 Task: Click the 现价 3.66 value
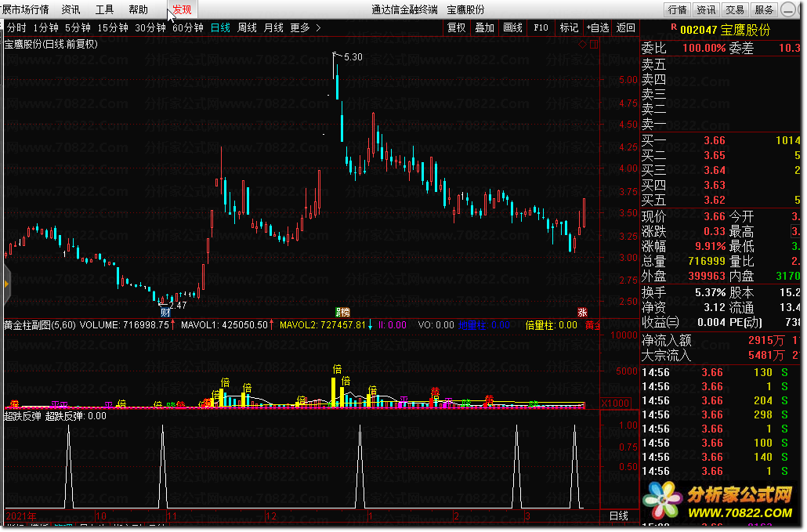pyautogui.click(x=715, y=216)
